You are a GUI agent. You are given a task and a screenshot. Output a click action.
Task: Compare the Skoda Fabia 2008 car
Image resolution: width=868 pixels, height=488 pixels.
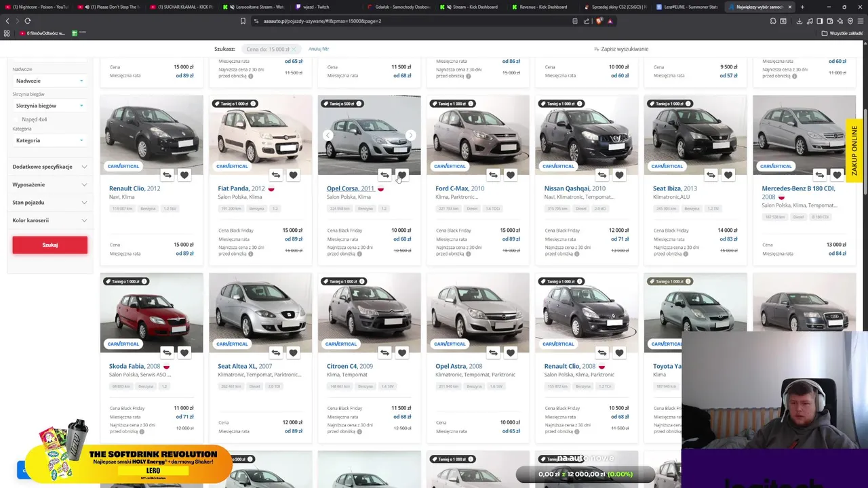point(167,352)
